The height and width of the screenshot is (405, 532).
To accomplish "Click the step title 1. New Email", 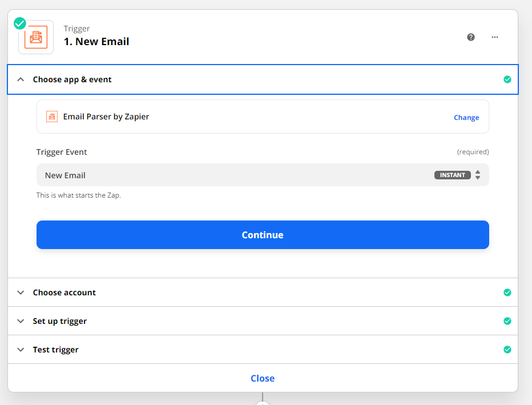I will 96,42.
